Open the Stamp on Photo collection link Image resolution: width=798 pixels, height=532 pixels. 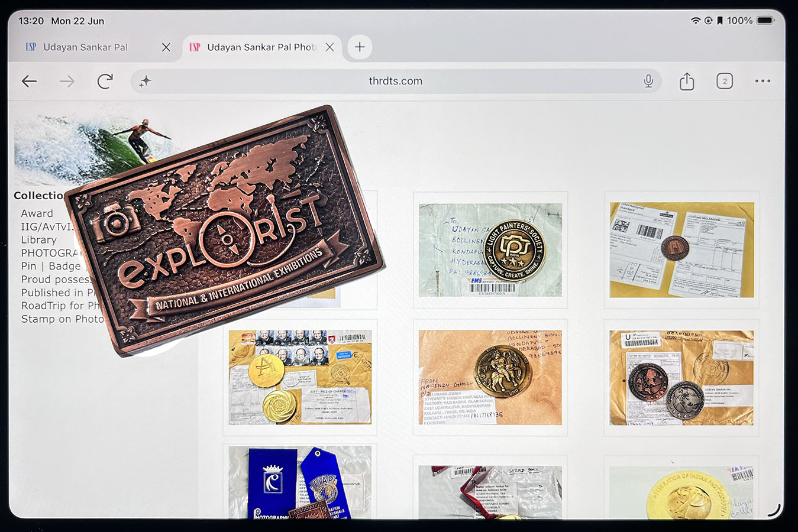click(x=63, y=319)
